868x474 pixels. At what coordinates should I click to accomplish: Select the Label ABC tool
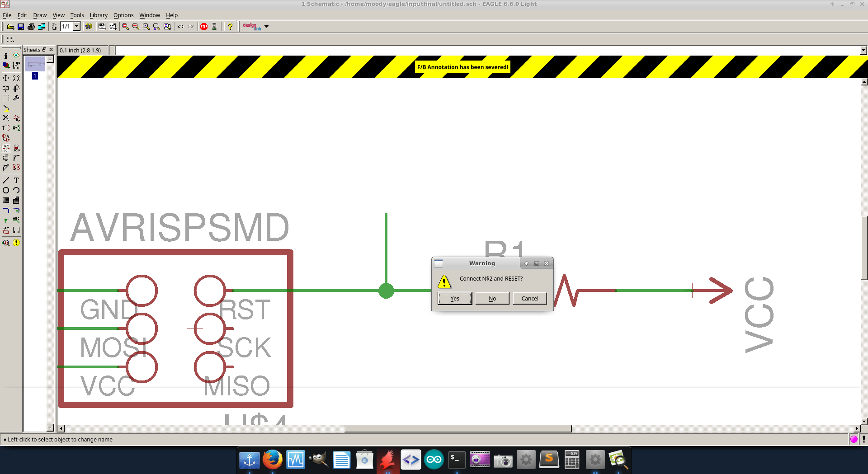click(16, 220)
